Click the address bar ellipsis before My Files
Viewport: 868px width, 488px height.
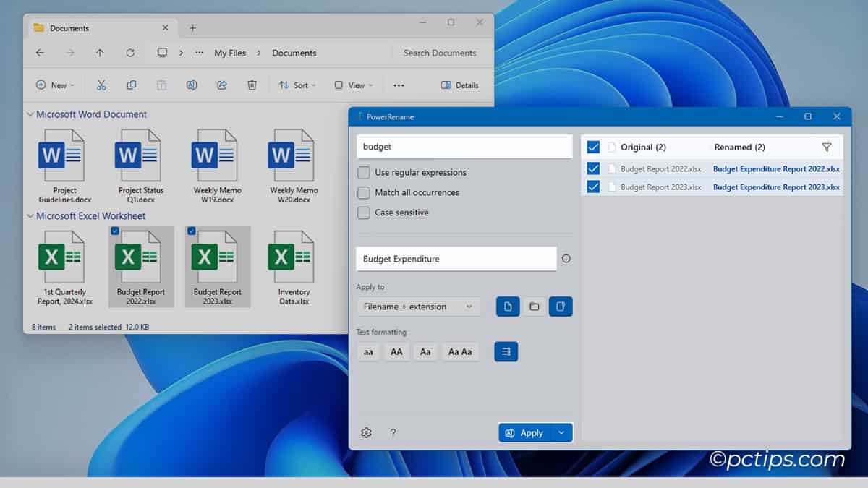[199, 53]
